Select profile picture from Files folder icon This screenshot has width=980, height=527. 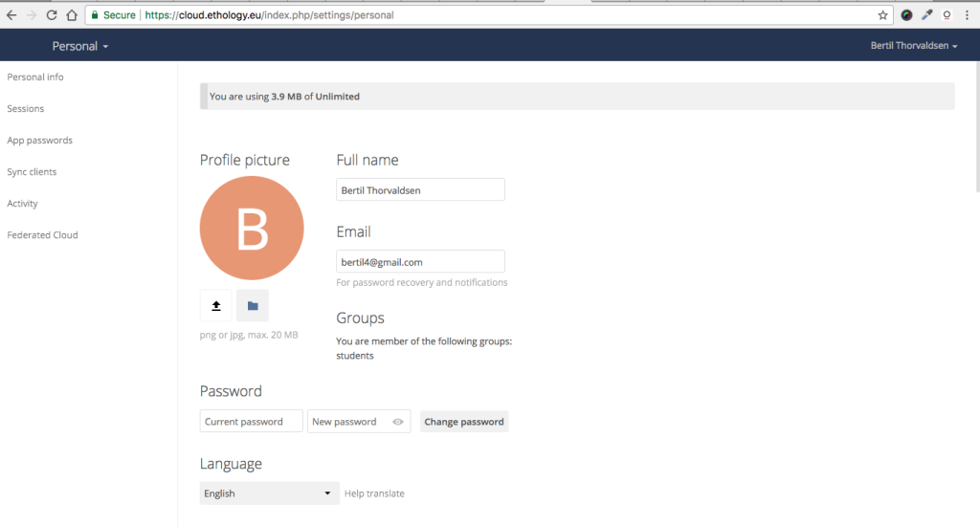tap(253, 305)
